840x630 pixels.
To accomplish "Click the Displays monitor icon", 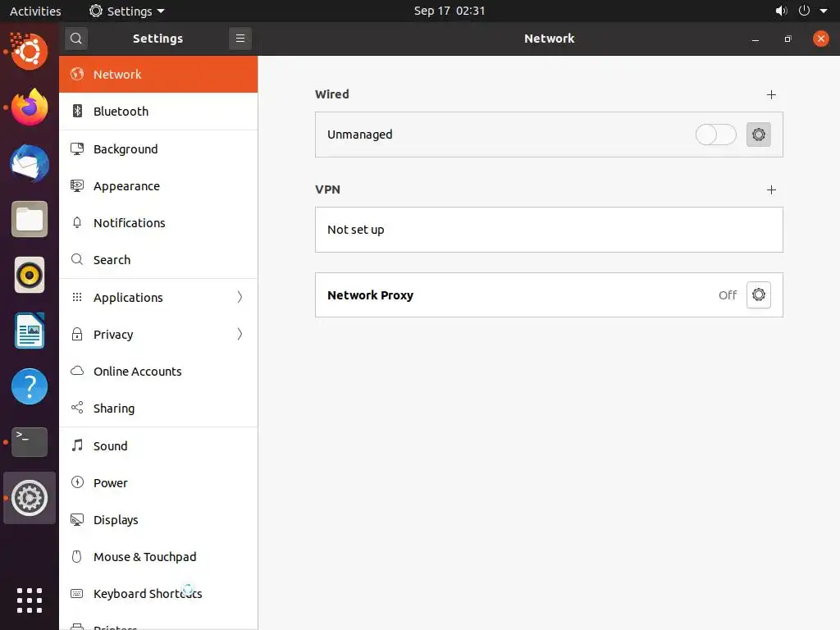I will (x=77, y=519).
